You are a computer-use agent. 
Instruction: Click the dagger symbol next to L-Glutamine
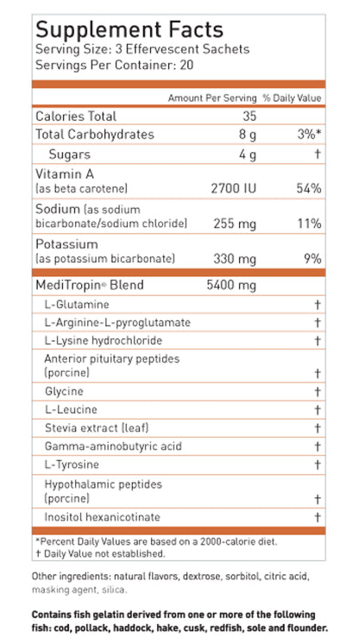[x=318, y=305]
